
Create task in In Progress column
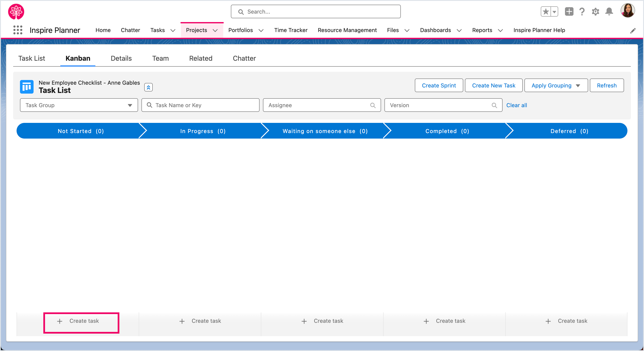click(200, 321)
